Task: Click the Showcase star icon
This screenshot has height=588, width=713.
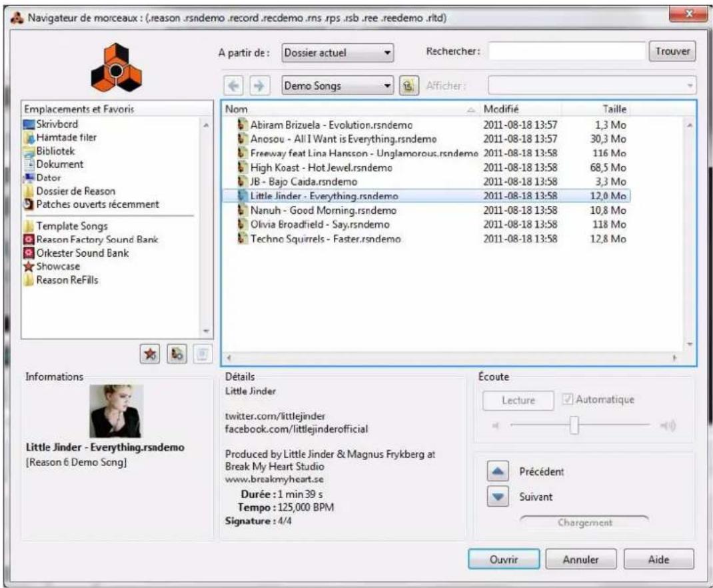Action: click(x=29, y=267)
